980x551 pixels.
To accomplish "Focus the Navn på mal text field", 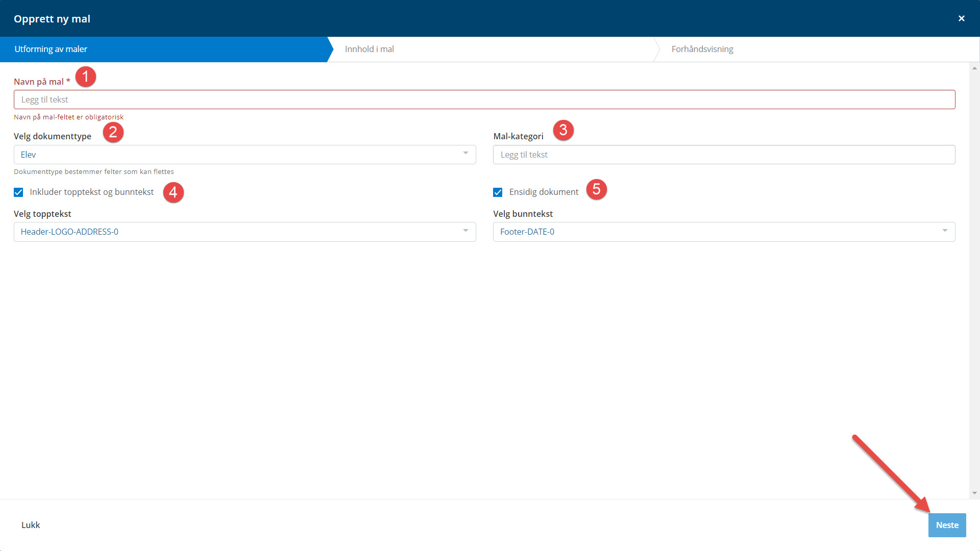I will [484, 99].
